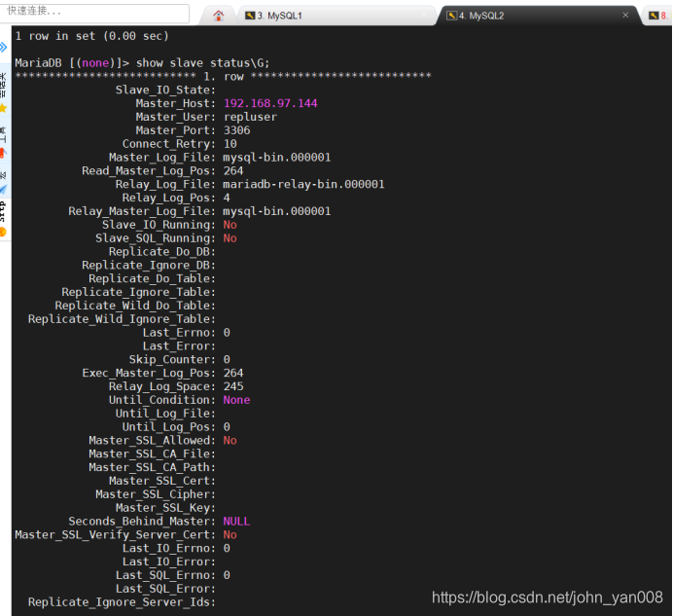Close the 4. MySQL2 tab
673x616 pixels.
tap(625, 15)
